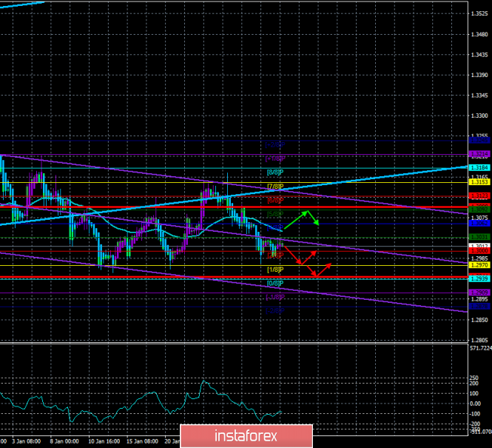Click the [8/8]P Murray level label
492x448 pixels.
[x=275, y=173]
